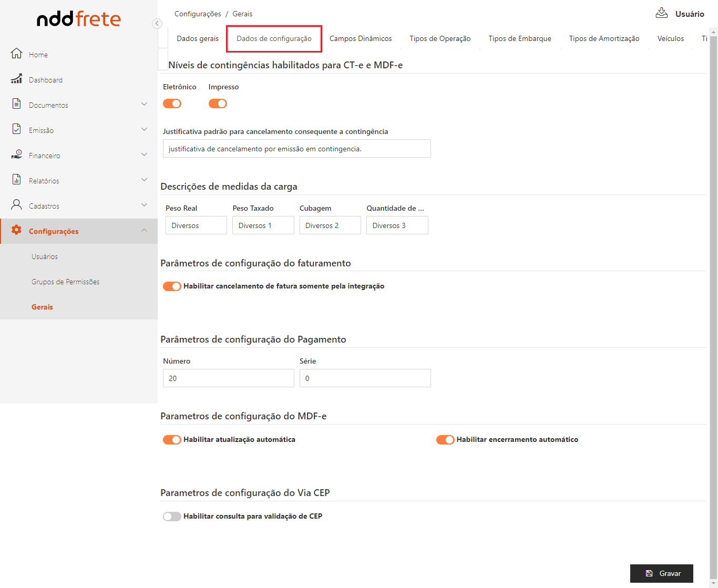The height and width of the screenshot is (588, 718).
Task: Collapse the sidebar with the arrow button
Action: tap(157, 24)
